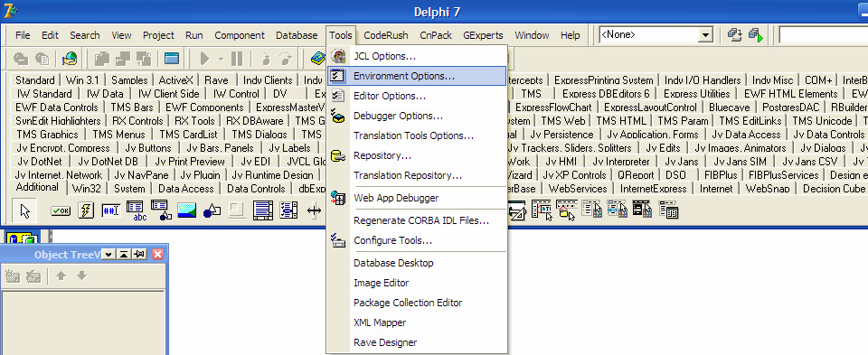This screenshot has height=355, width=868.
Task: Launch Web App Debugger menu entry
Action: [416, 198]
